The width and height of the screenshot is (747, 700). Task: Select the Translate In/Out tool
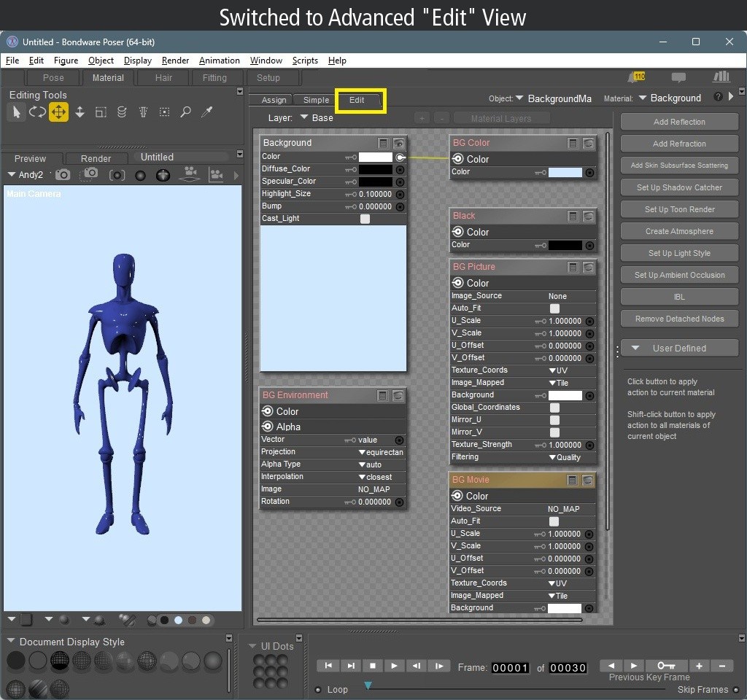coord(80,112)
